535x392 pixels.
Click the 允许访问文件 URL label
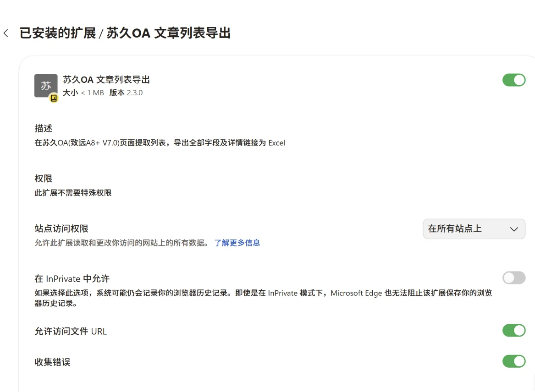tap(71, 332)
